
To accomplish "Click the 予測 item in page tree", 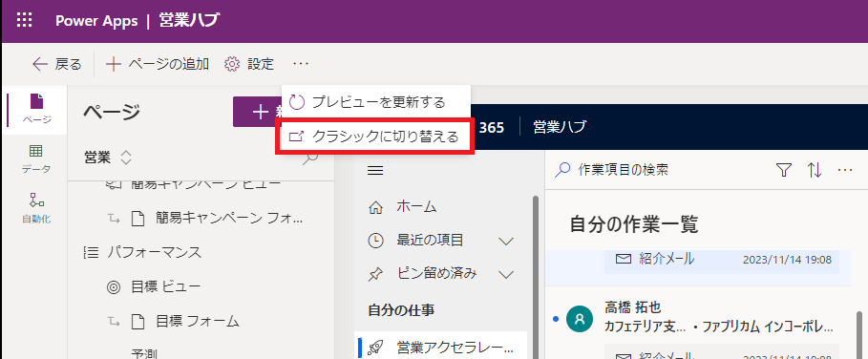I will pos(144,353).
